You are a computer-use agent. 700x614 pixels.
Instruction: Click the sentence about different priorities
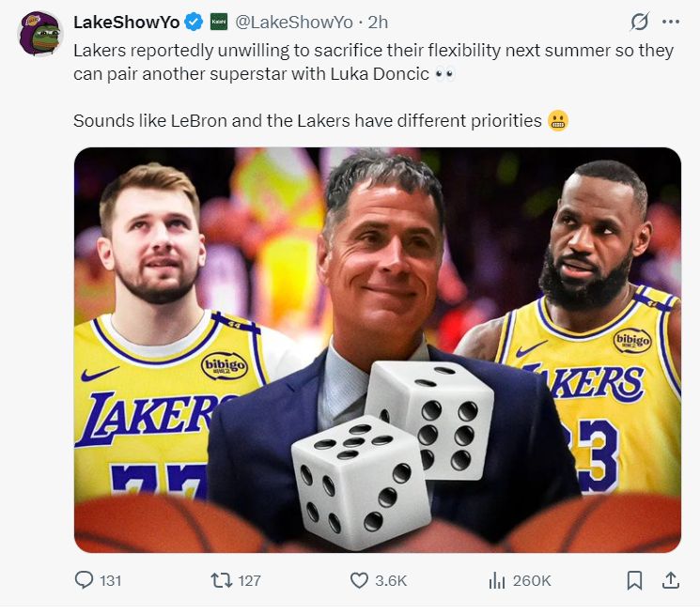point(307,121)
